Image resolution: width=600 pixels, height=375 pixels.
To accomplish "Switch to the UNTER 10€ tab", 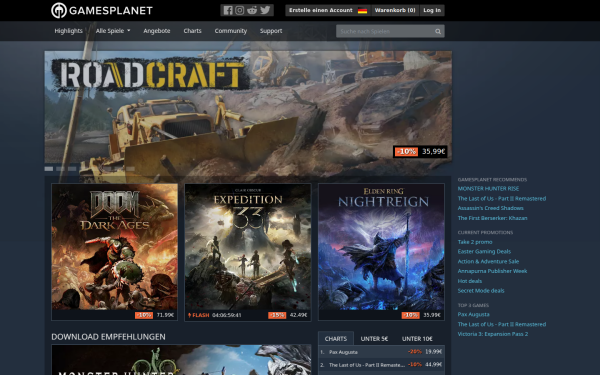I will point(417,339).
